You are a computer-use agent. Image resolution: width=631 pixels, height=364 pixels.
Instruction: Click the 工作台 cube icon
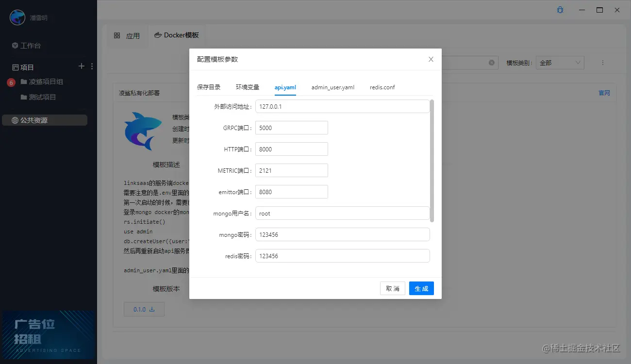coord(15,46)
